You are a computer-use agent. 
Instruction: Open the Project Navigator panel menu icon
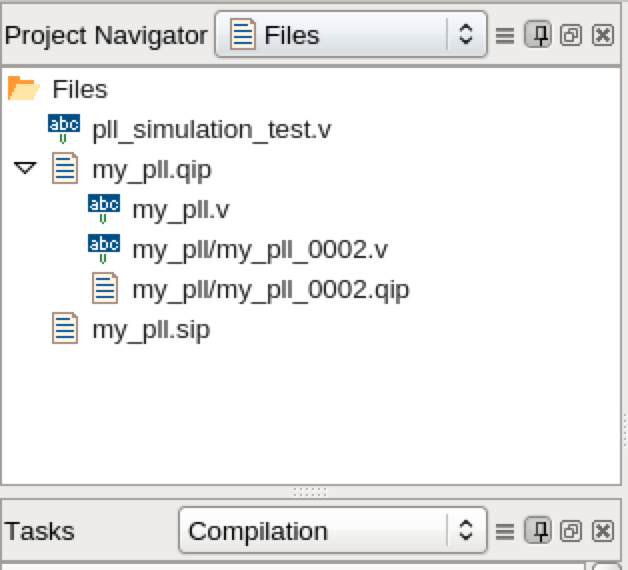(505, 36)
